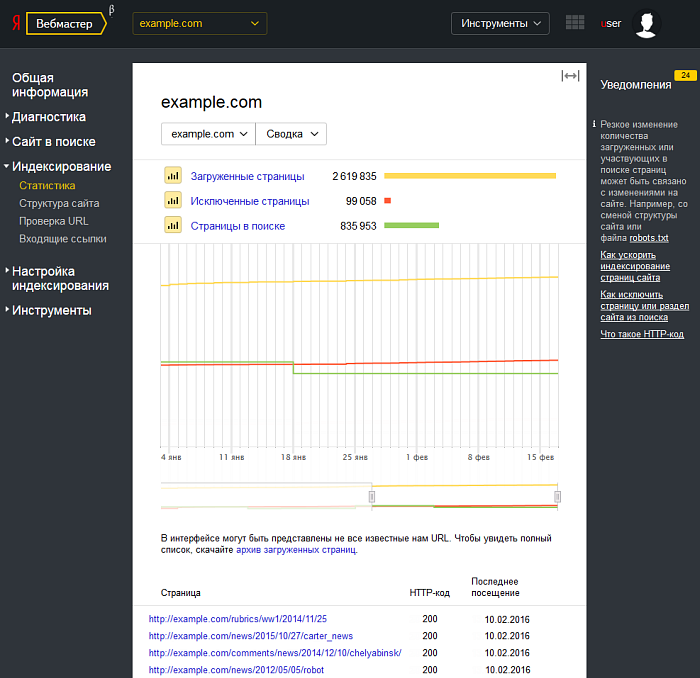This screenshot has width=700, height=678.
Task: Expand the Диагностика sidebar section
Action: coord(48,117)
